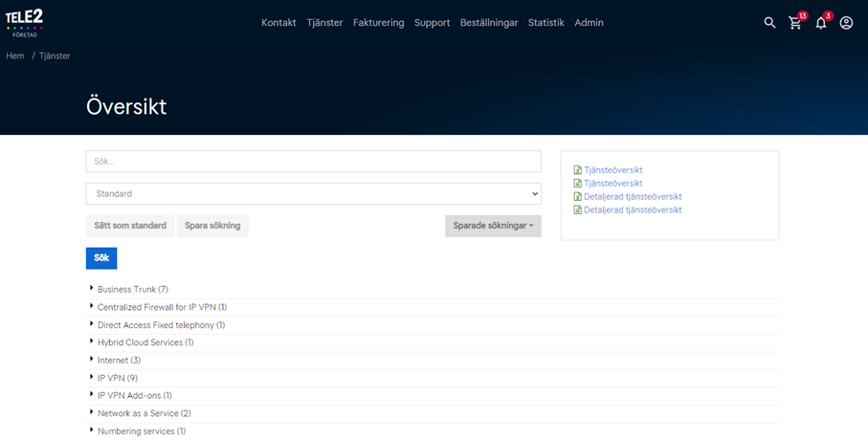Click the blue Sök button
The image size is (868, 440).
click(x=101, y=258)
